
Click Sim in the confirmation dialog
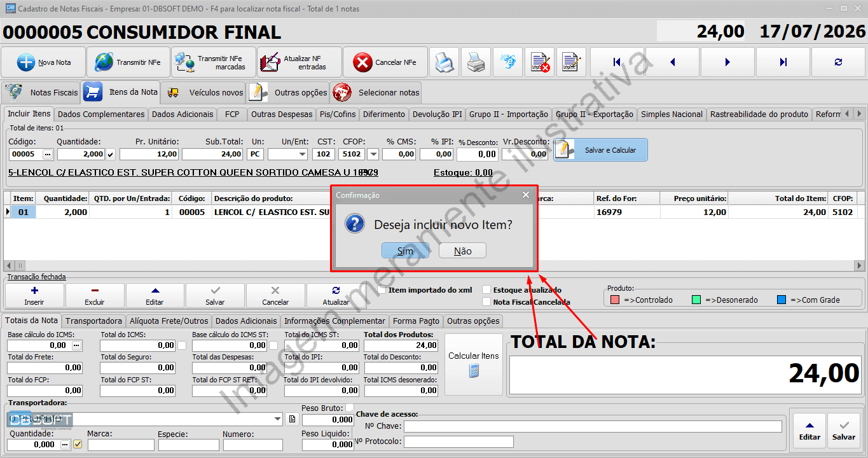coord(405,251)
